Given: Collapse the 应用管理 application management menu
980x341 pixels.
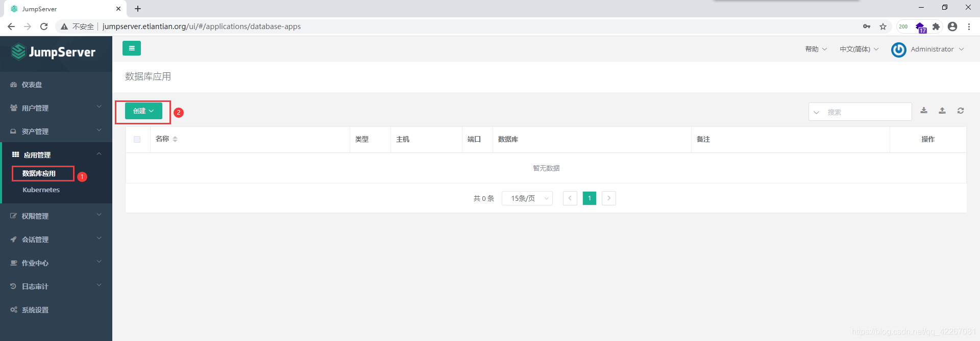Looking at the screenshot, I should pyautogui.click(x=56, y=155).
